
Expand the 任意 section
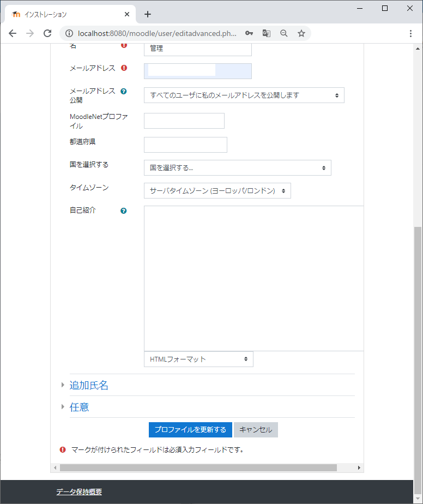63,407
